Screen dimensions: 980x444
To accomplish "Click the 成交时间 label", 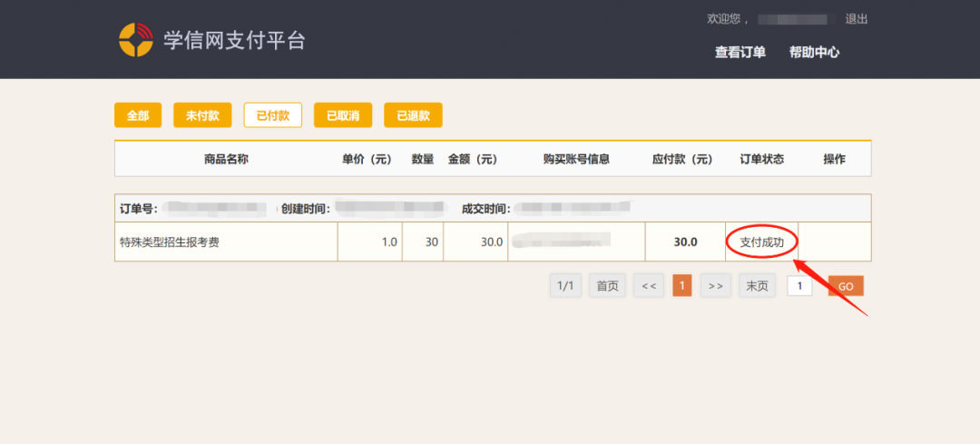I will coord(486,208).
